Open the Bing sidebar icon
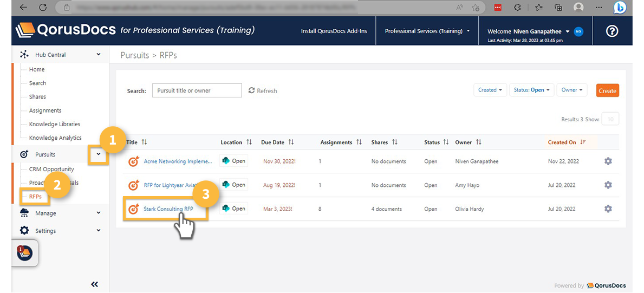644x293 pixels. click(x=620, y=8)
